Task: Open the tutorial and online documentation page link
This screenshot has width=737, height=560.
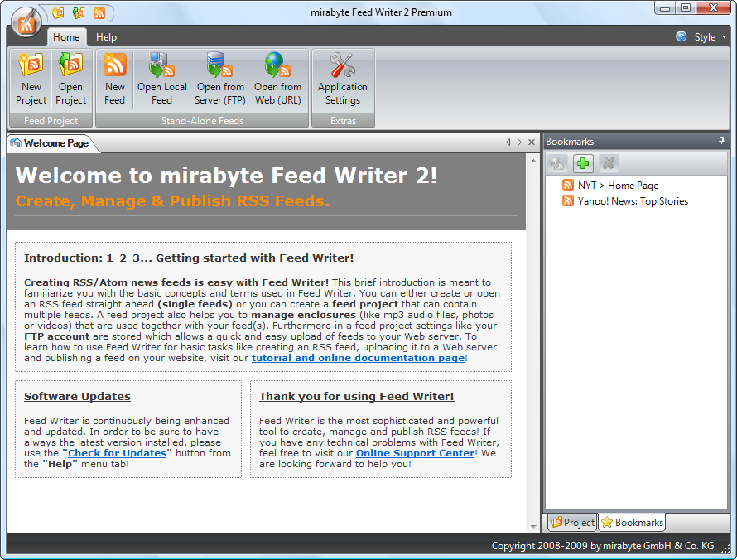Action: click(358, 358)
